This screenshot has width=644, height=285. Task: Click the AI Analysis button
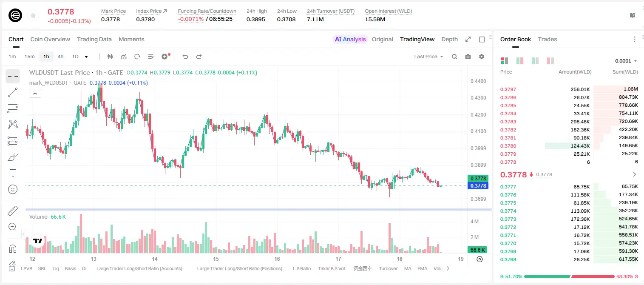350,39
